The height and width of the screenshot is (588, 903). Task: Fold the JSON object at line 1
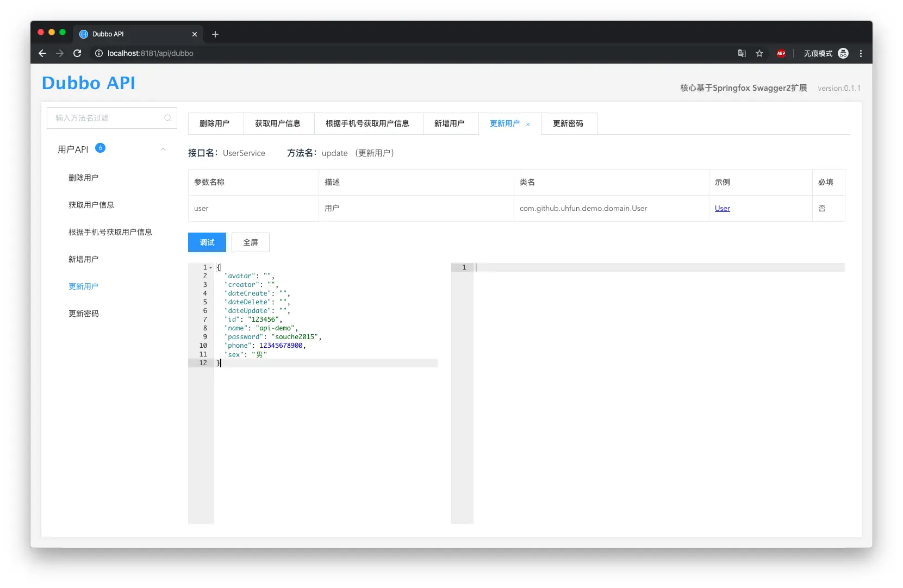tap(209, 267)
